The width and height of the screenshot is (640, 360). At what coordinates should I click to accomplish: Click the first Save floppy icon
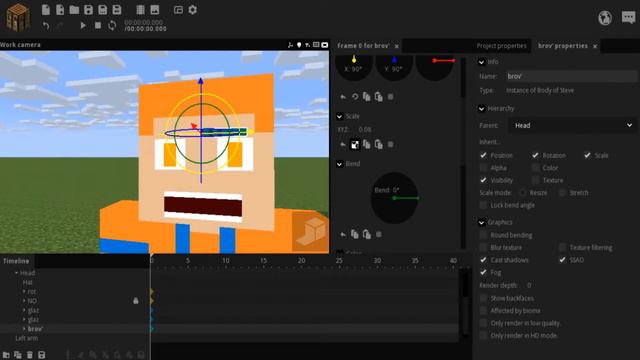tap(88, 9)
